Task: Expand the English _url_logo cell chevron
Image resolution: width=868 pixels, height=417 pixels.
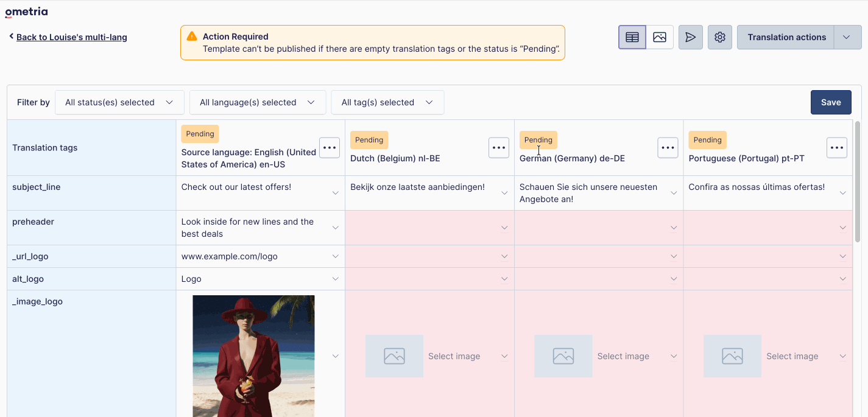Action: tap(335, 256)
